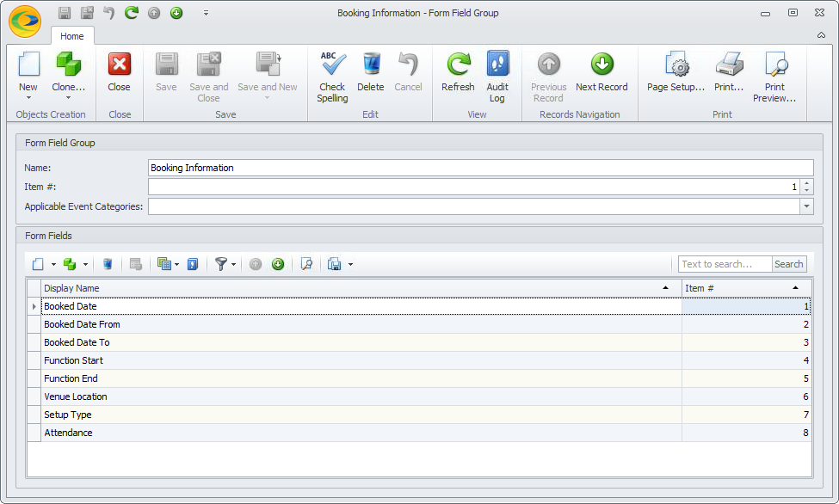Open the Audit Log from the ribbon
The image size is (839, 504).
(x=497, y=77)
